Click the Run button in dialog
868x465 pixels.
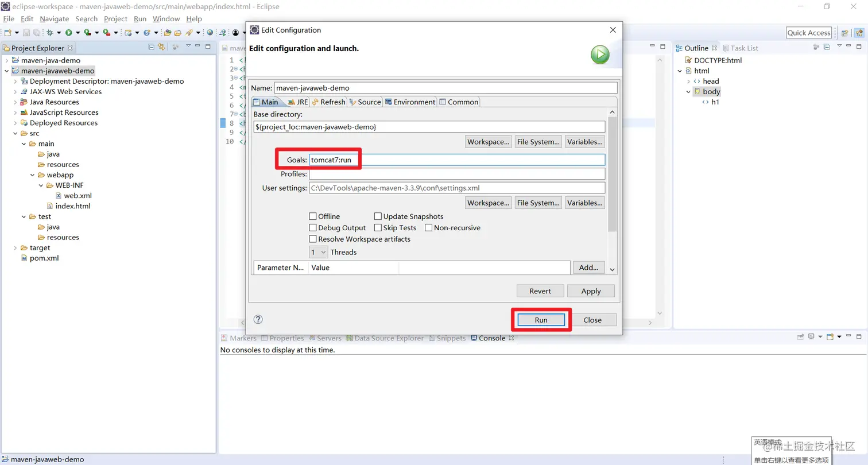pos(541,320)
